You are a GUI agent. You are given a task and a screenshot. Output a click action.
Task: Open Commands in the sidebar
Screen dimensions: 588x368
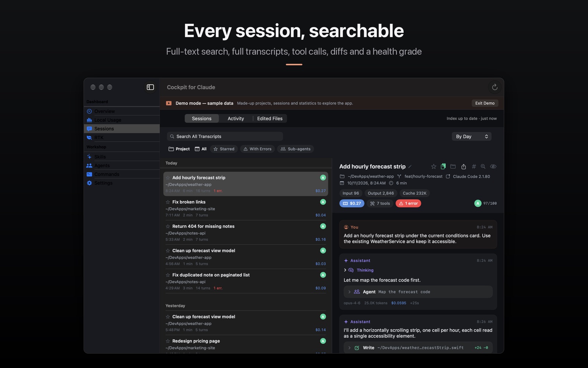point(122,174)
